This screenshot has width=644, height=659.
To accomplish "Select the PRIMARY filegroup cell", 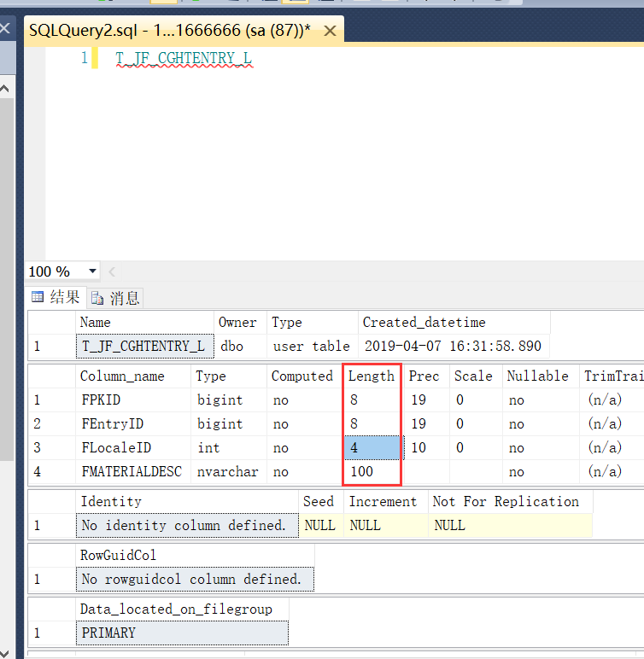I will [x=182, y=633].
